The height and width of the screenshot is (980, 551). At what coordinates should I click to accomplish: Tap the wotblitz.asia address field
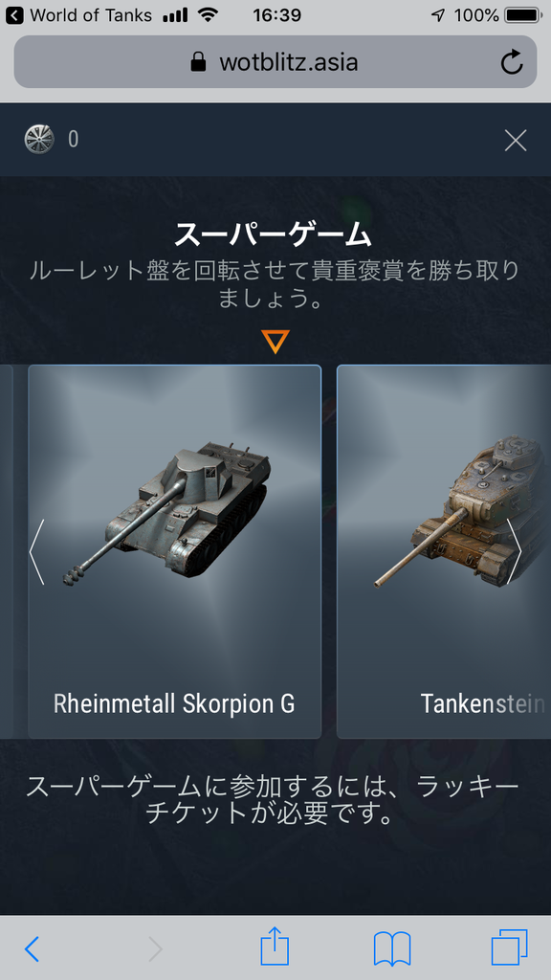click(275, 62)
